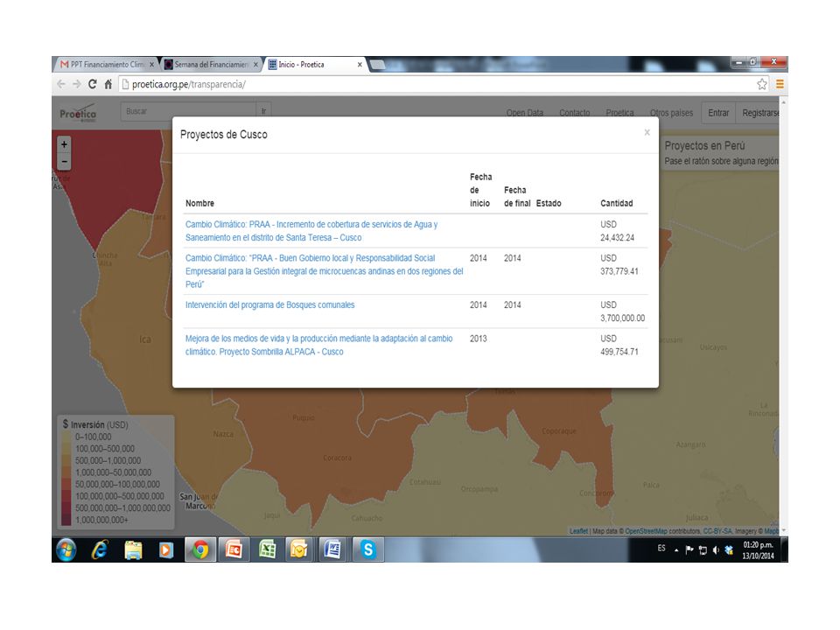This screenshot has height=630, width=840.
Task: Click the Ir search button
Action: [263, 111]
